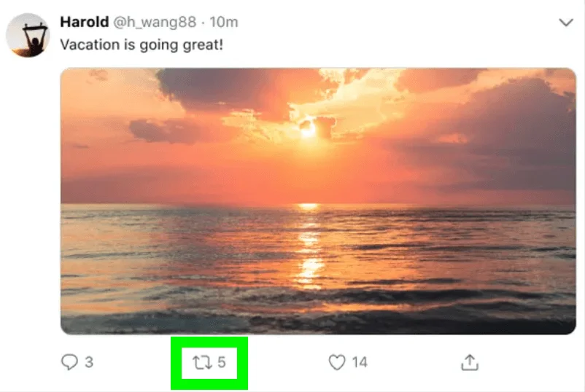585x392 pixels.
Task: Click the like count number 14
Action: point(359,362)
